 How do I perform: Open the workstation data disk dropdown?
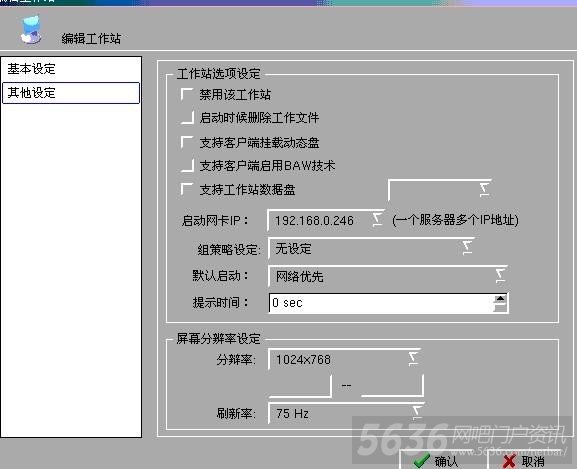click(485, 190)
